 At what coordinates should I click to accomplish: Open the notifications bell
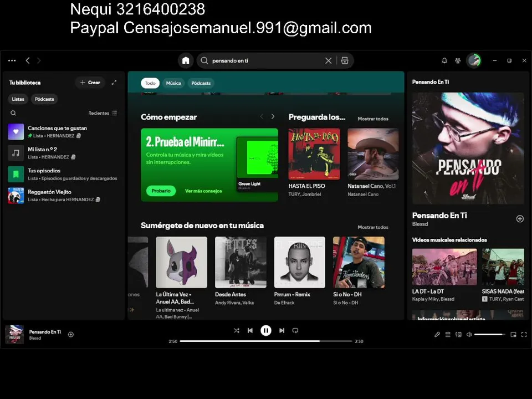point(444,60)
